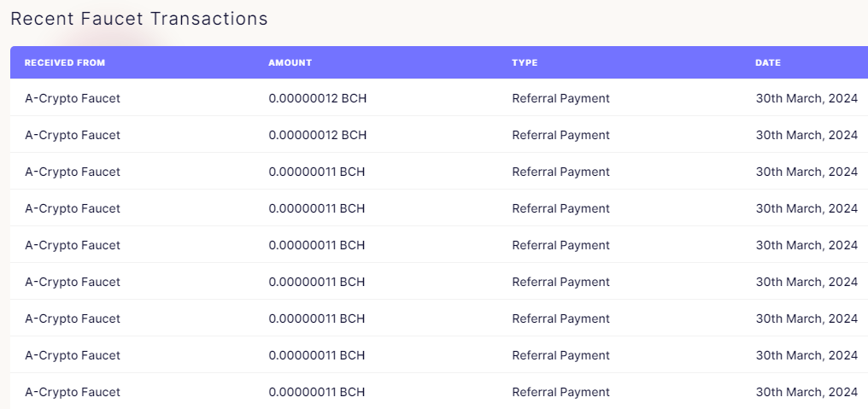Select the Date column header
This screenshot has width=868, height=409.
(768, 62)
